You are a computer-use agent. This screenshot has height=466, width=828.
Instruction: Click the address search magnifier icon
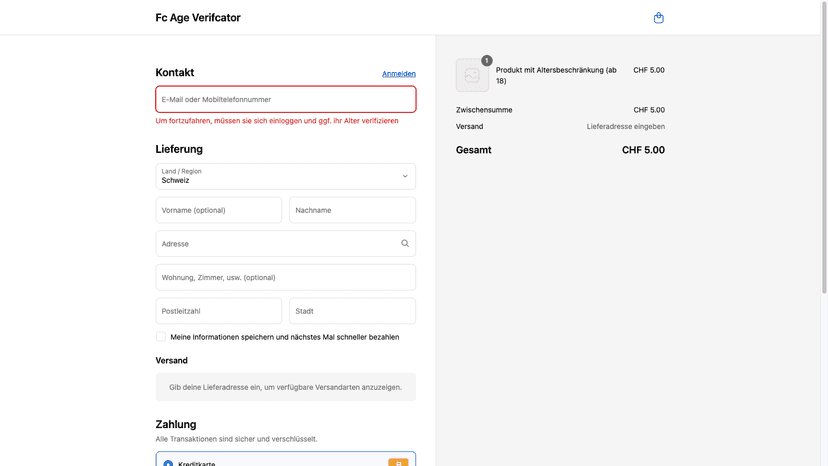pyautogui.click(x=405, y=244)
